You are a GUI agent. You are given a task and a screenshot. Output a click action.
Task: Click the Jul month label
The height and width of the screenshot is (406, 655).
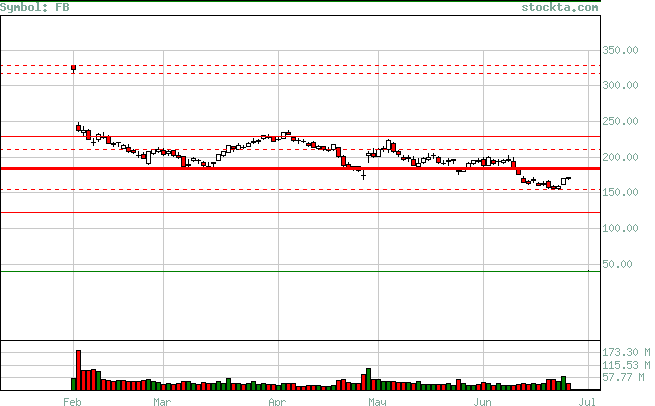click(x=587, y=402)
